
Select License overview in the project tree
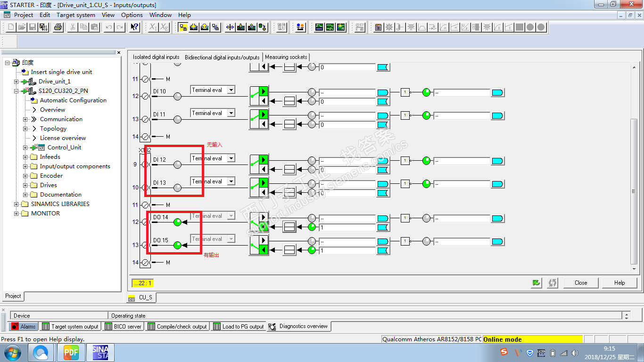click(x=63, y=138)
